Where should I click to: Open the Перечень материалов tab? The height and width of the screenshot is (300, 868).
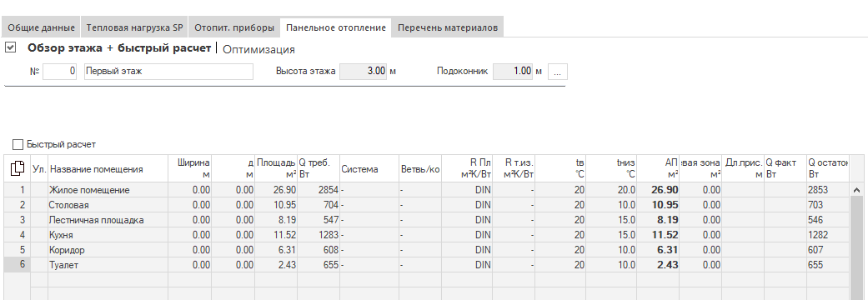click(447, 27)
